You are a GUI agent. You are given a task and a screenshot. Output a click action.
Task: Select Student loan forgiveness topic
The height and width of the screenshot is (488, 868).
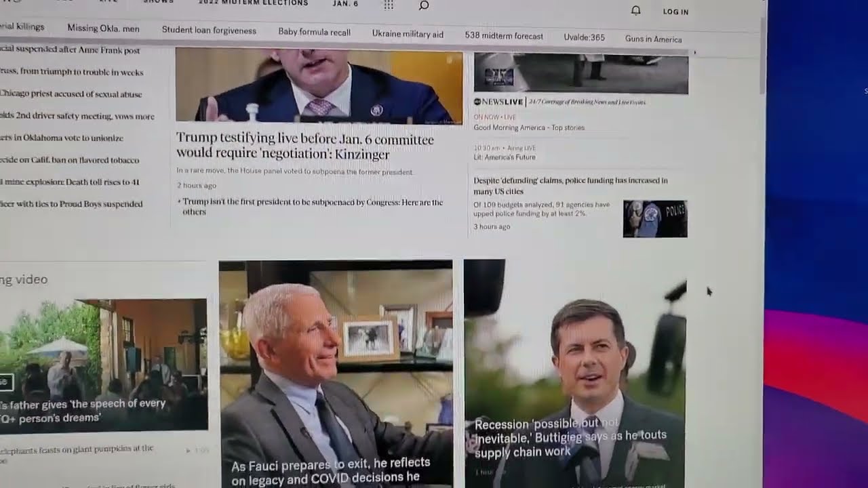[209, 30]
